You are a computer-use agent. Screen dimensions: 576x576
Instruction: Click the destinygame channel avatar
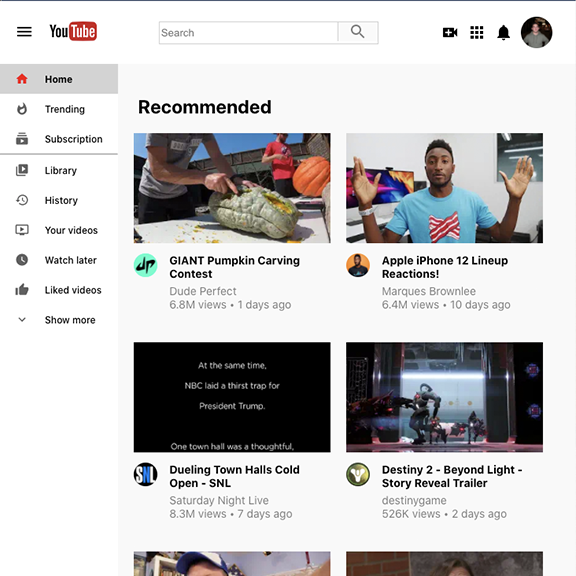coord(358,474)
